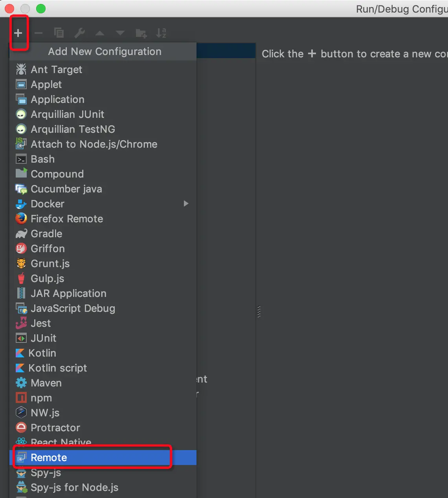The width and height of the screenshot is (448, 498).
Task: Open the wrench Edit Defaults icon
Action: [x=80, y=33]
